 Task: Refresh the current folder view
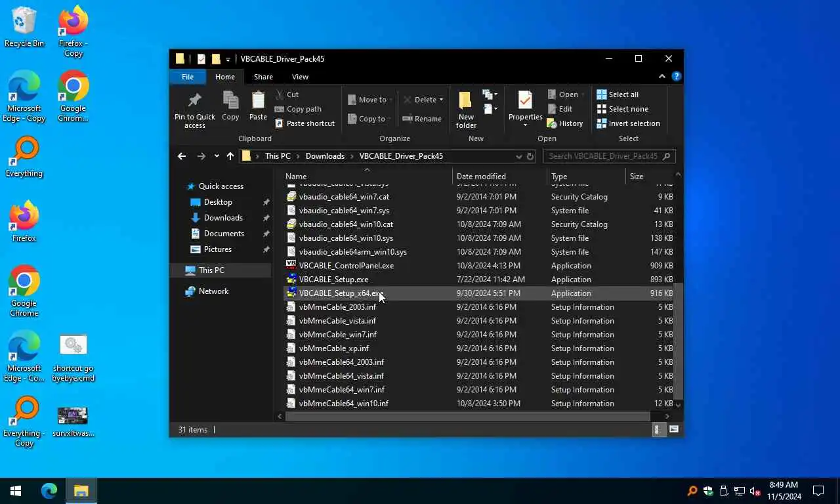(530, 156)
